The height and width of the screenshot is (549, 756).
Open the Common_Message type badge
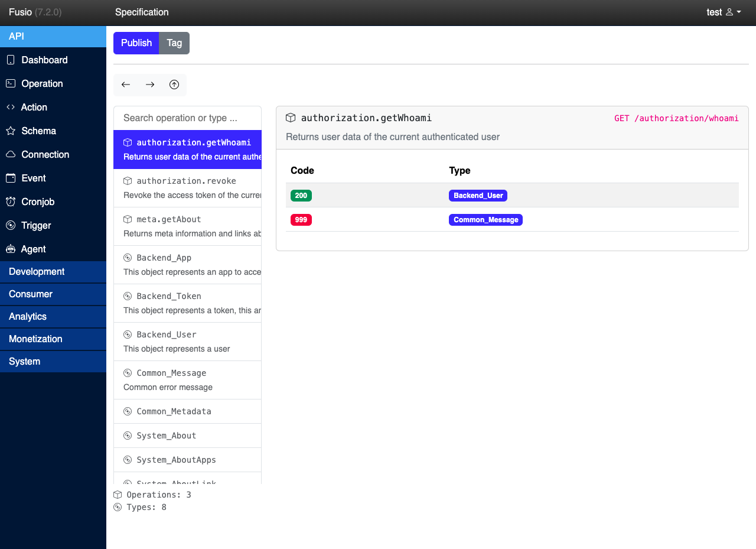point(486,220)
